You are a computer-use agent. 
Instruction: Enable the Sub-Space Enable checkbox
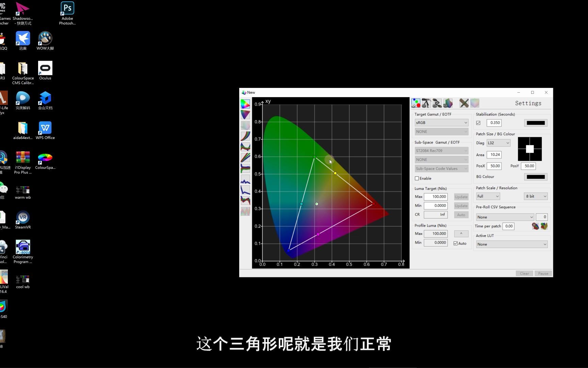click(416, 178)
